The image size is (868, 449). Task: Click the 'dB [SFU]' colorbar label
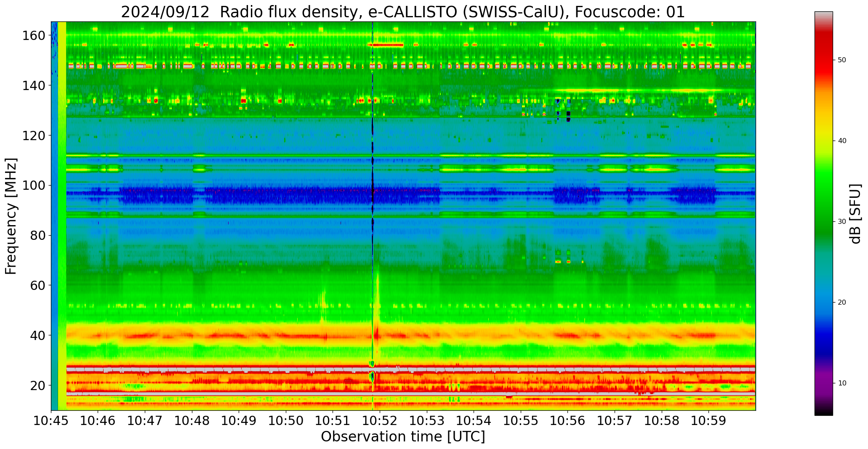pyautogui.click(x=855, y=214)
